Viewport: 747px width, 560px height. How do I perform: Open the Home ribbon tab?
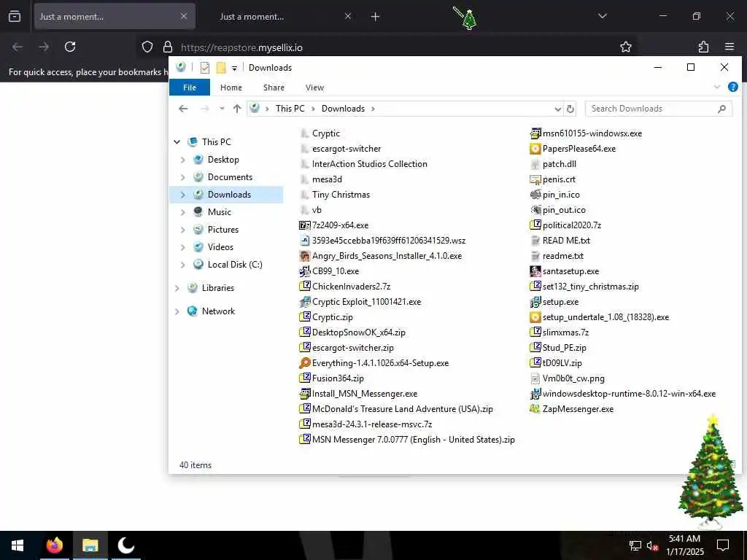[231, 87]
